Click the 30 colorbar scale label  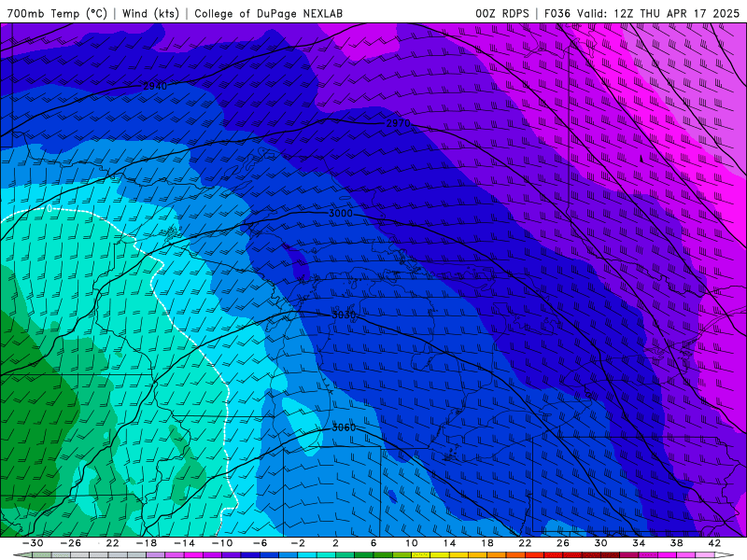pos(600,543)
